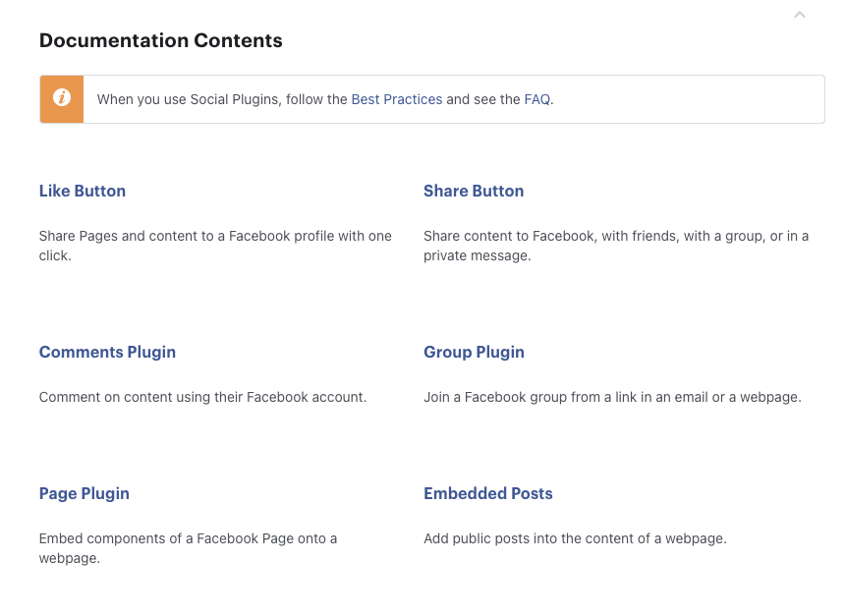The width and height of the screenshot is (846, 616).
Task: Click the 'Comment on content' description text
Action: point(202,397)
